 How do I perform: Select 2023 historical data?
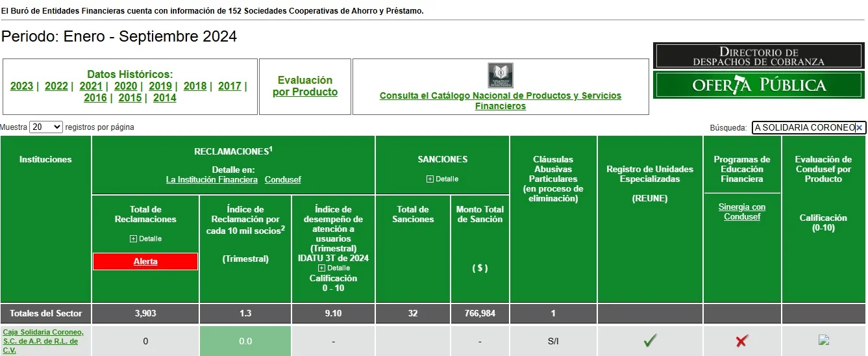21,86
